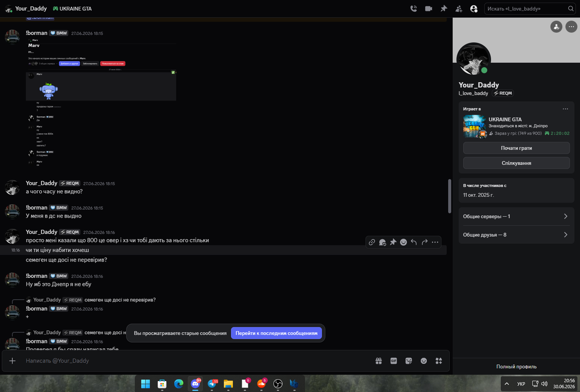Open SoundCloud from taskbar
This screenshot has height=392, width=580.
261,384
